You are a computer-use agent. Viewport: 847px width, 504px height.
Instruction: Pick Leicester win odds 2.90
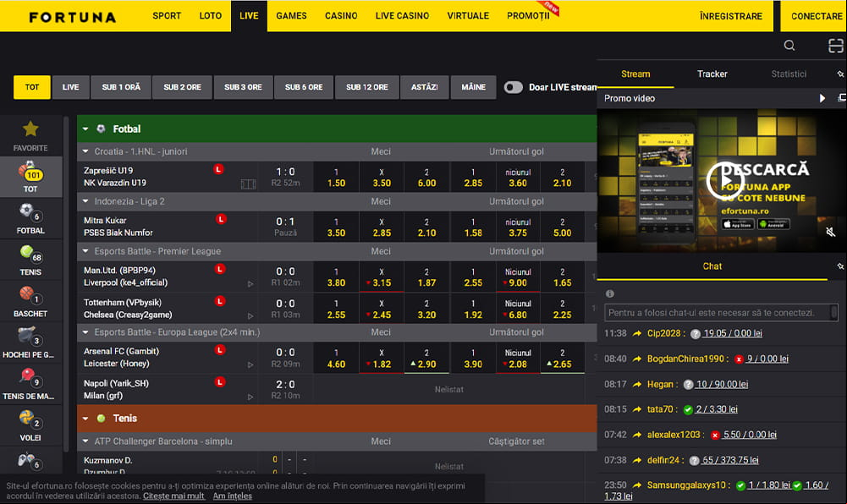(x=426, y=359)
